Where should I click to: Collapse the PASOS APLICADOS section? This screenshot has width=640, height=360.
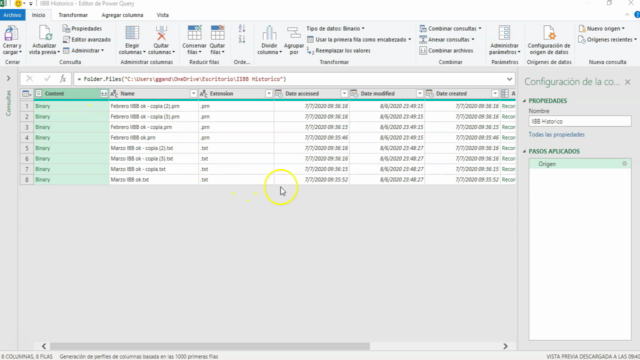point(525,151)
